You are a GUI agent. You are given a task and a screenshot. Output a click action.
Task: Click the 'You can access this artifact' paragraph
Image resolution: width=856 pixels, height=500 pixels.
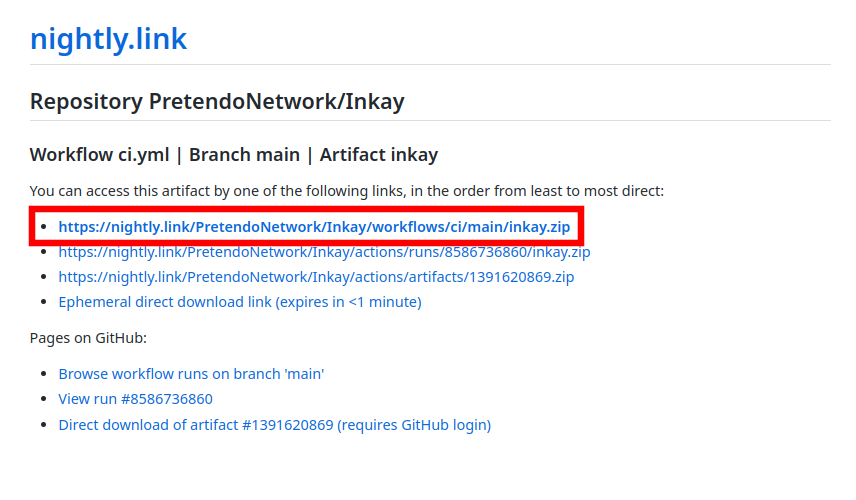(x=347, y=191)
